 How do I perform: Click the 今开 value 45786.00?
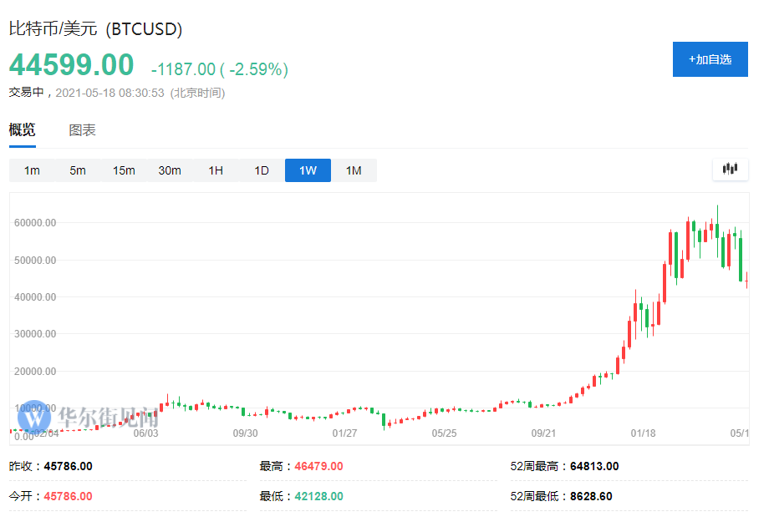coord(69,496)
